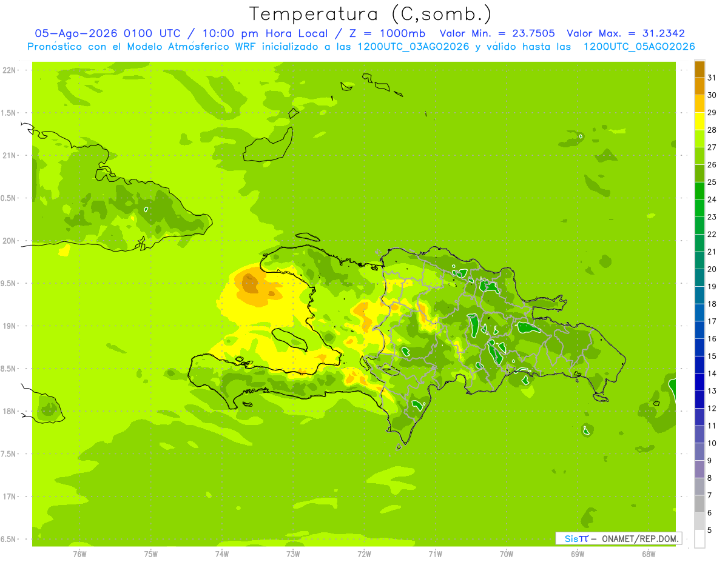
Task: Pick the legend swatch between 29 and 30
Action: coord(699,104)
